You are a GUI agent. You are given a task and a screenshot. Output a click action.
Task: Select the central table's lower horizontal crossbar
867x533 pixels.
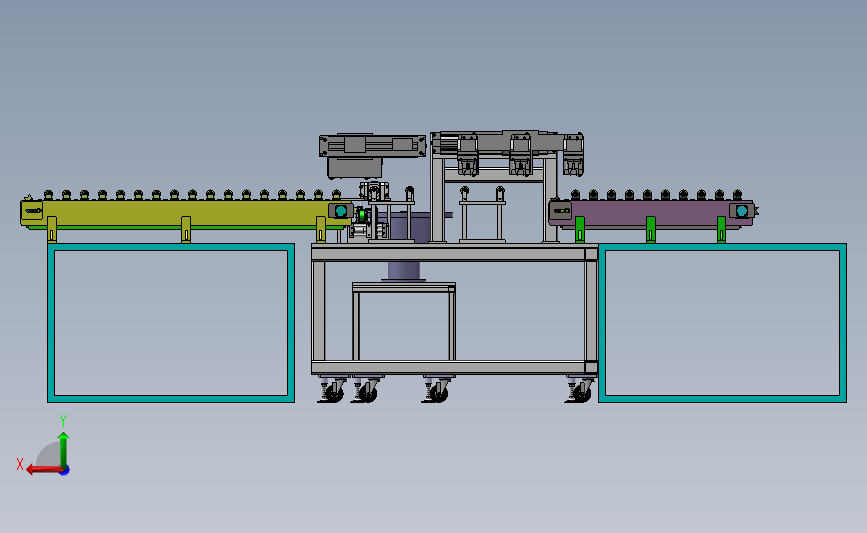tap(453, 368)
